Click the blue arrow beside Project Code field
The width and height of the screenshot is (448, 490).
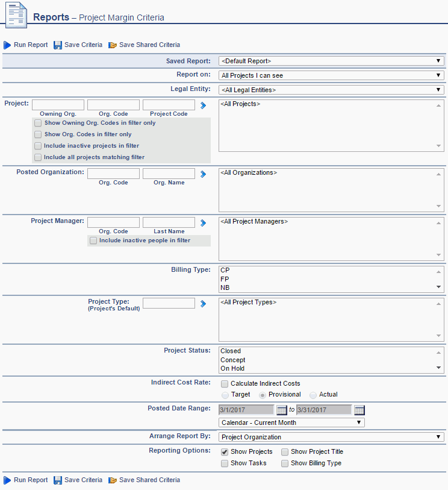pos(204,105)
